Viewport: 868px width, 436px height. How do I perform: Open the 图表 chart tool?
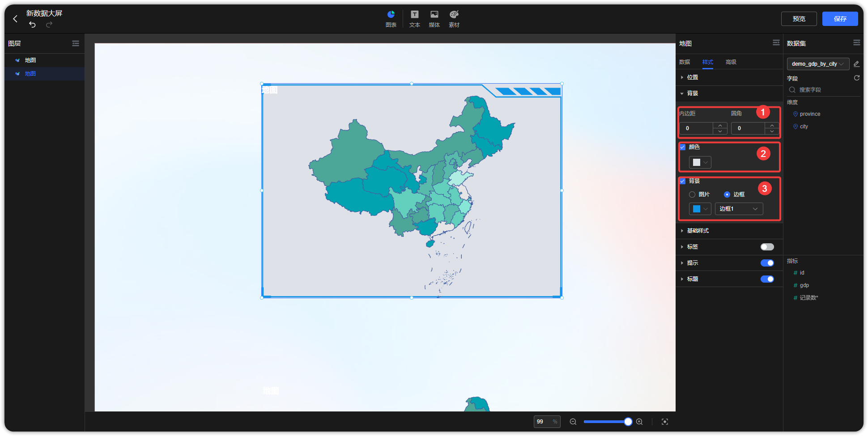391,19
